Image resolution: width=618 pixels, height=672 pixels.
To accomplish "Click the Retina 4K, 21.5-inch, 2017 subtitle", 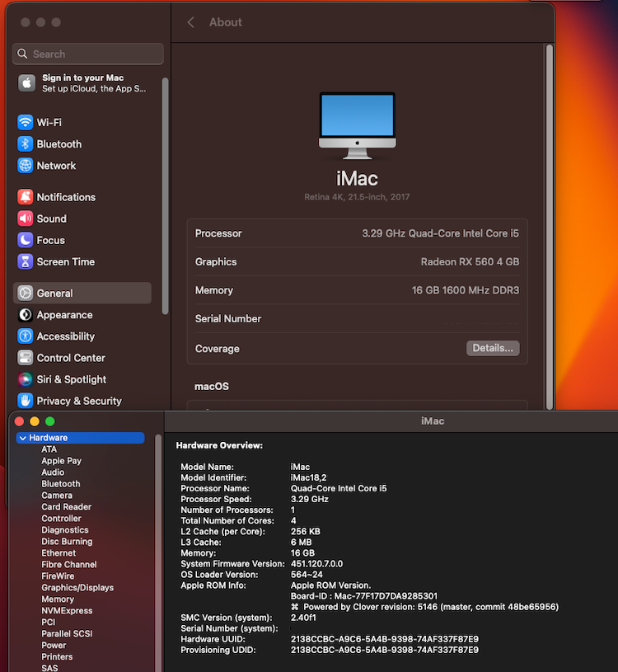I will (x=357, y=197).
